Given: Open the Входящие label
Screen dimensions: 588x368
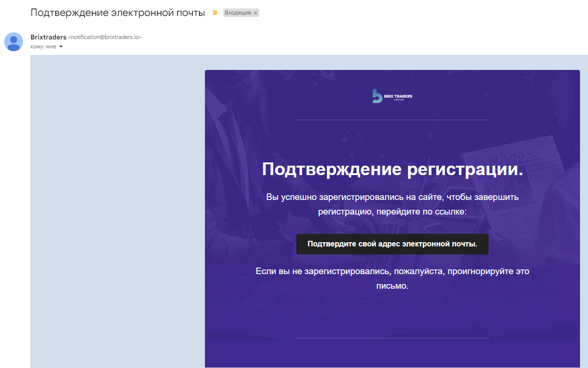Looking at the screenshot, I should (x=238, y=13).
